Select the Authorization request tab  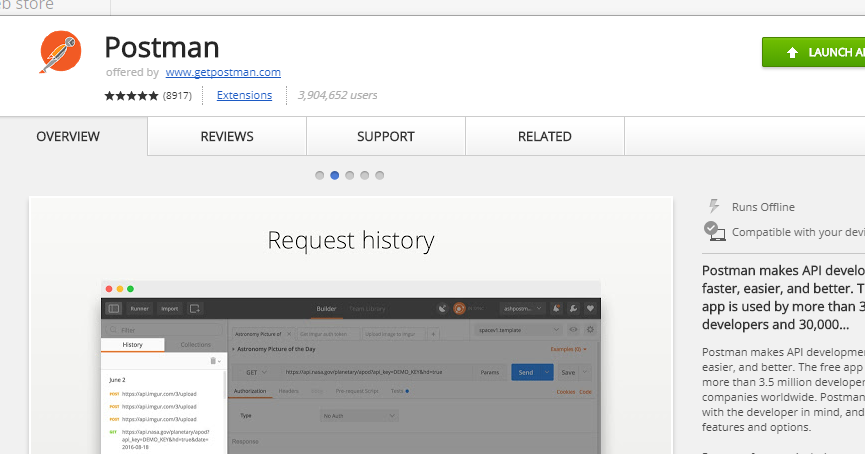(250, 391)
